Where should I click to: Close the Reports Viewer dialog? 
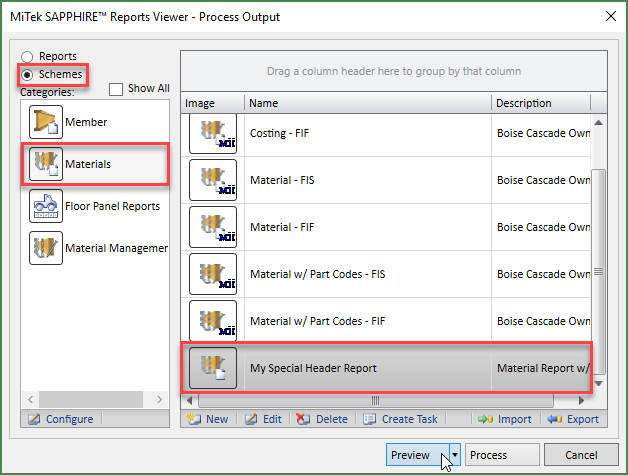pyautogui.click(x=611, y=16)
